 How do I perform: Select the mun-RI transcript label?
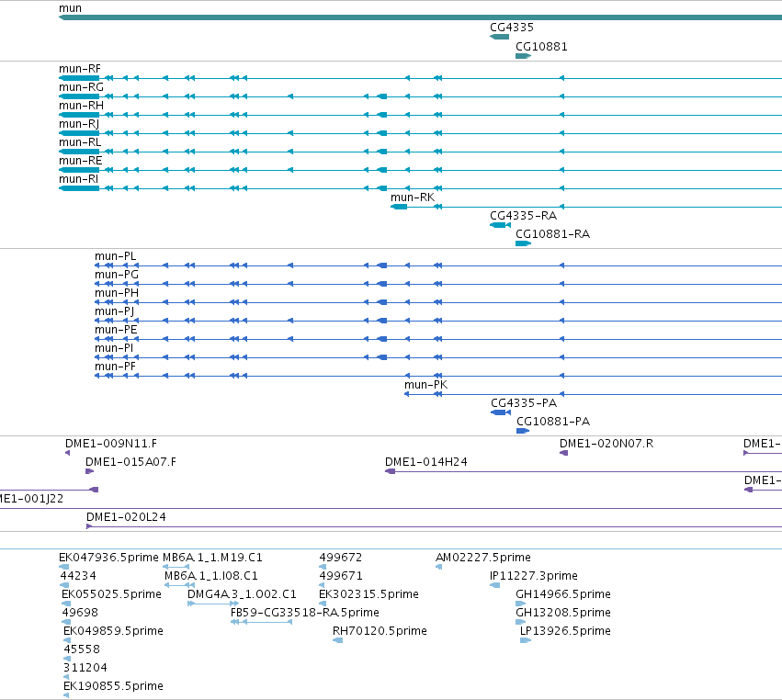pos(79,179)
